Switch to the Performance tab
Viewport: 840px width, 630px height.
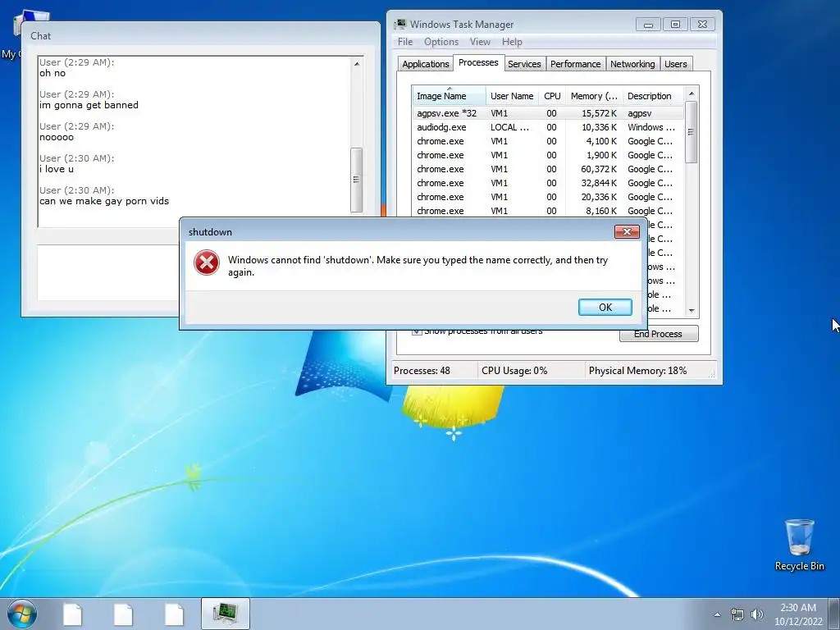[x=575, y=64]
